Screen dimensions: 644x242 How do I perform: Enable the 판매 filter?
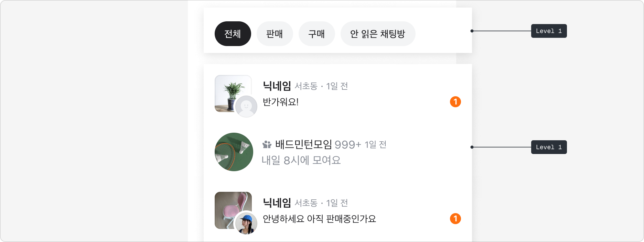[275, 33]
